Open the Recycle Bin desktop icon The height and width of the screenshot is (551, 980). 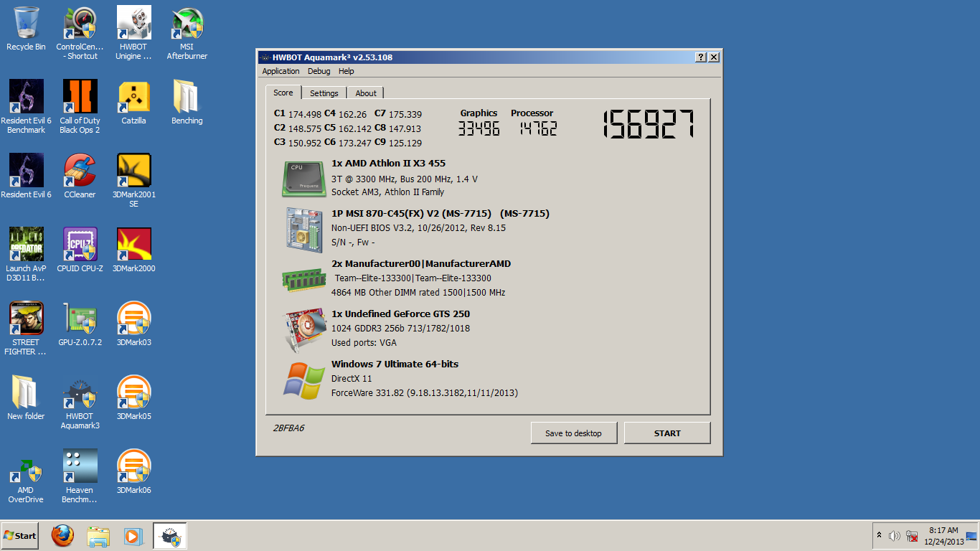(26, 29)
